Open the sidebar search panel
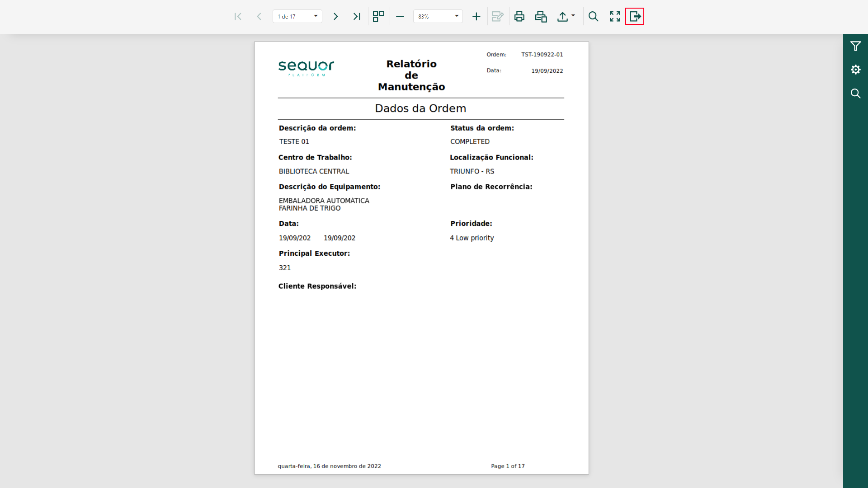 click(855, 94)
